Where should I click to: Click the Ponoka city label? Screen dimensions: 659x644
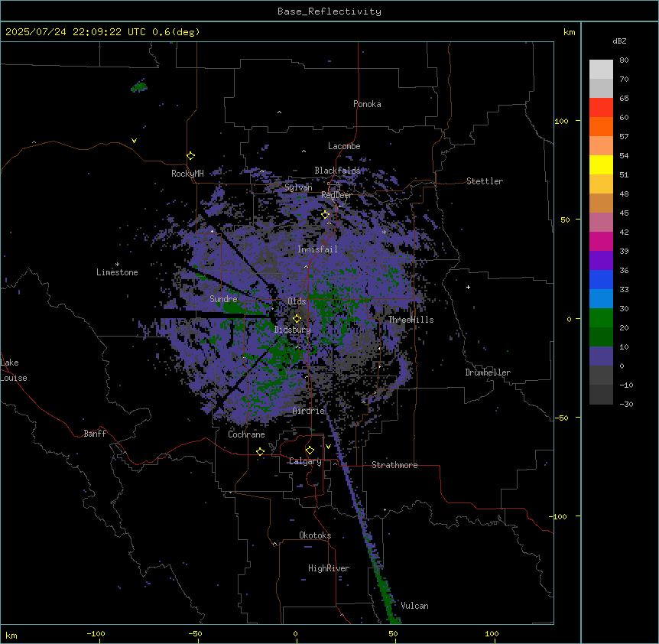point(367,104)
